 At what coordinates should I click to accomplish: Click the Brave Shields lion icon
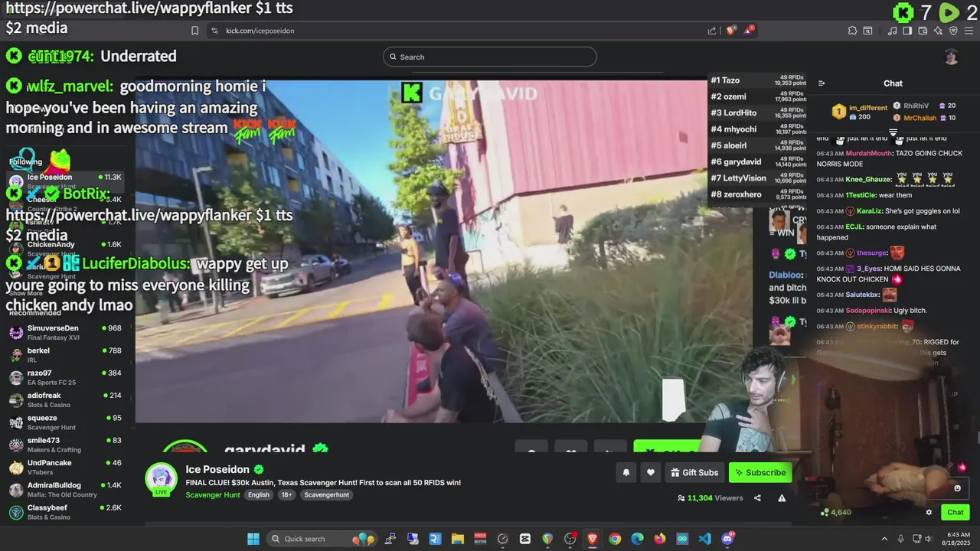click(730, 31)
